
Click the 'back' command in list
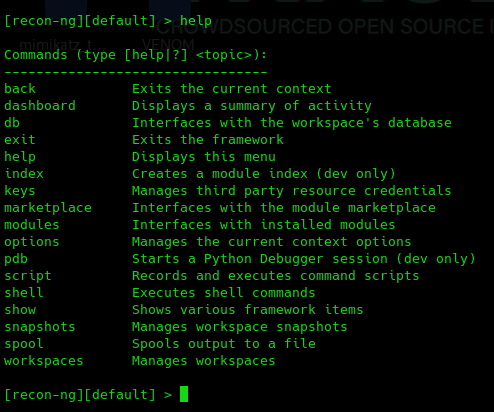[20, 89]
